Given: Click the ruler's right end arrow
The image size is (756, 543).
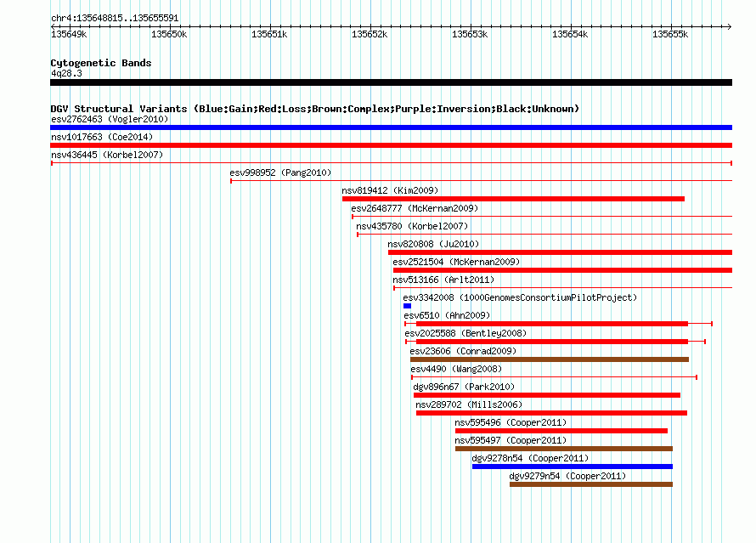Looking at the screenshot, I should (730, 26).
